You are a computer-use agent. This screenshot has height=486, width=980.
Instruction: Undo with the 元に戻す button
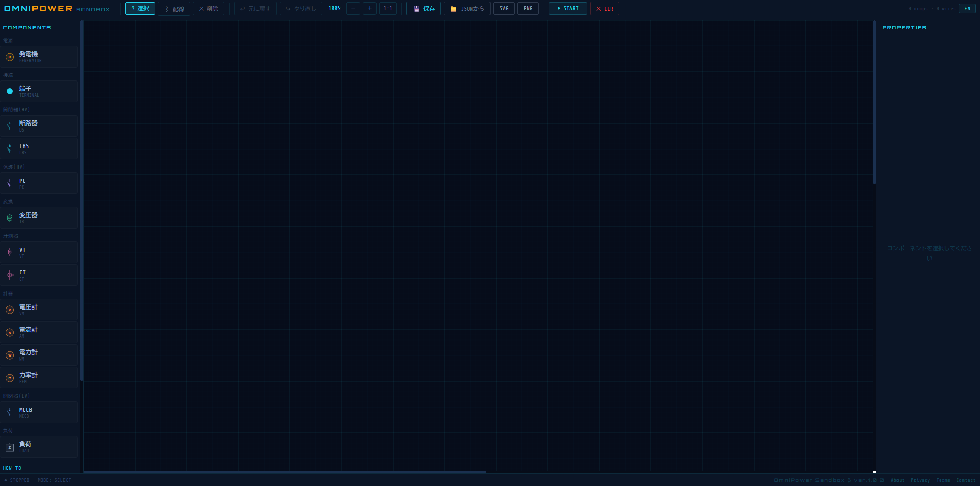pyautogui.click(x=255, y=9)
